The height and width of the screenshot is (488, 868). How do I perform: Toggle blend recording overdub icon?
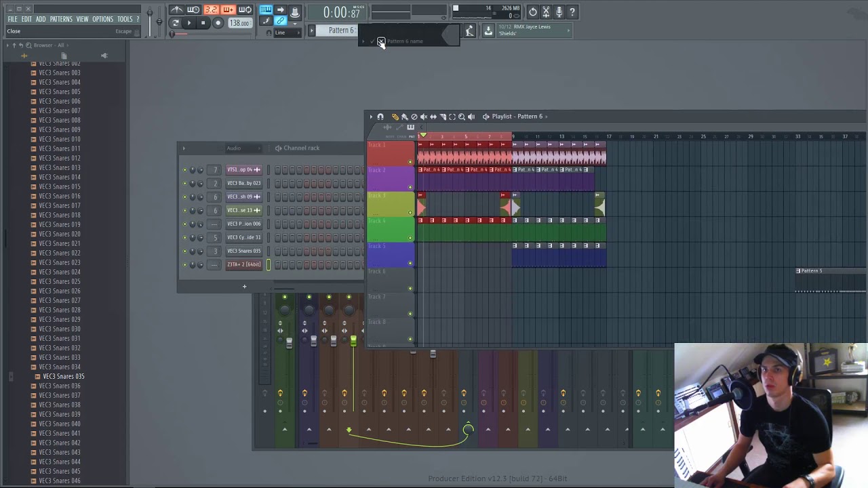228,9
